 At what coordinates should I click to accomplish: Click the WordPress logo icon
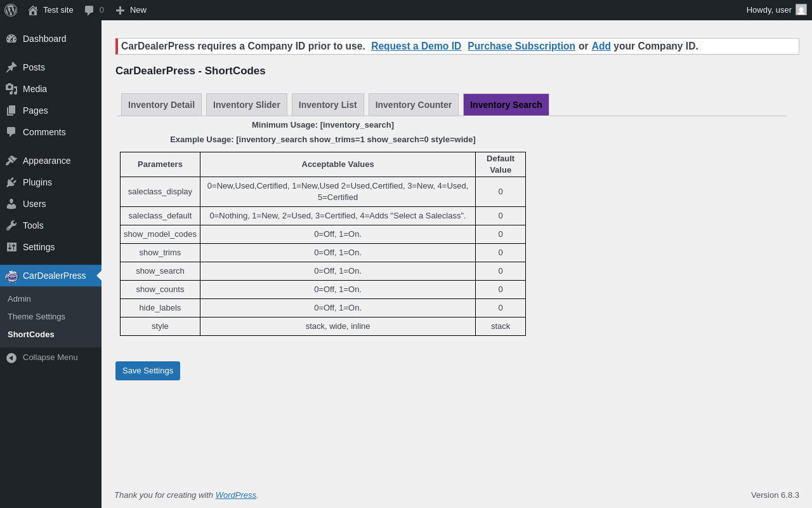point(11,10)
